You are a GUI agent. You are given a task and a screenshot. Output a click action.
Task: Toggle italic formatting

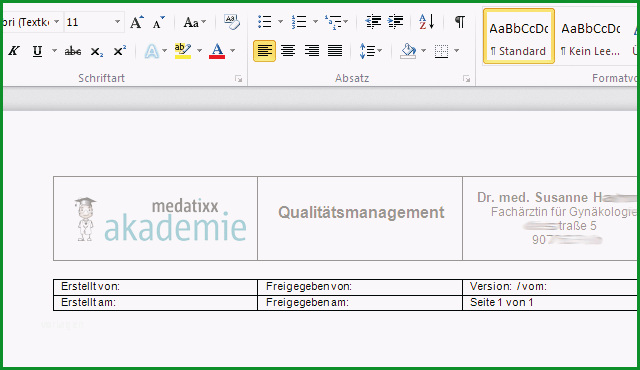coord(14,51)
